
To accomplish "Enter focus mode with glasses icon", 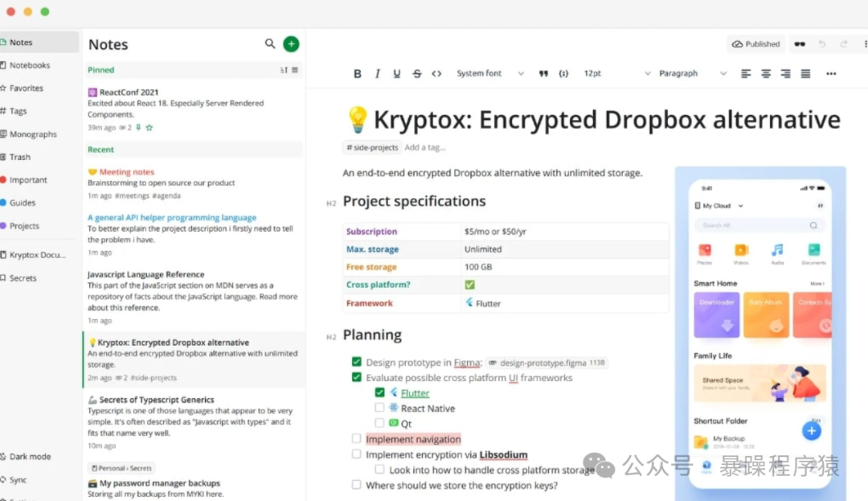I will [800, 44].
